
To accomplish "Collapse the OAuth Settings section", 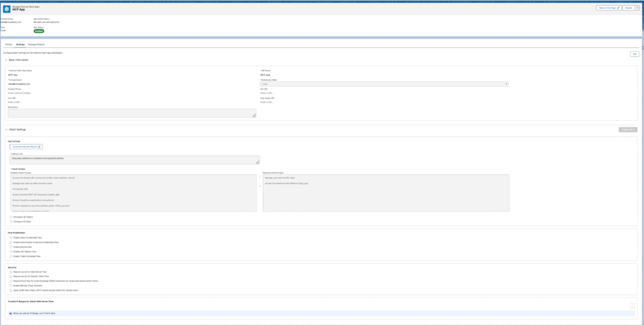I will [x=6, y=130].
